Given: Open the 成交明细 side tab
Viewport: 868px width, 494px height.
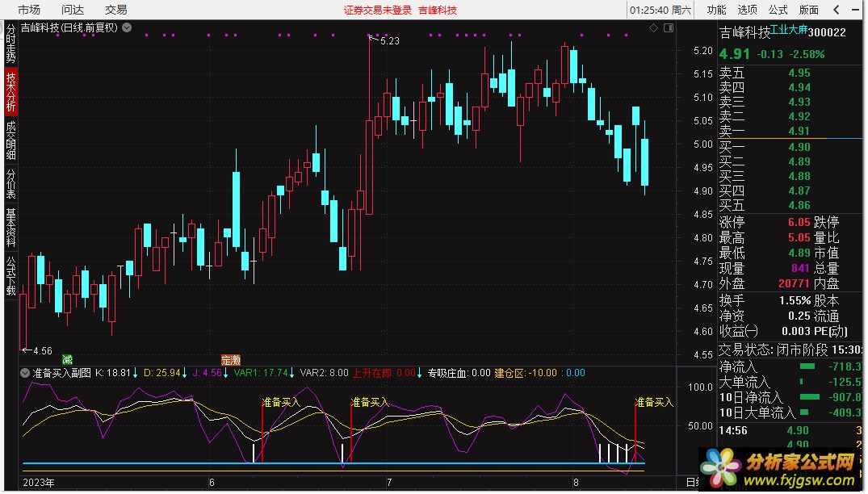Looking at the screenshot, I should (11, 140).
